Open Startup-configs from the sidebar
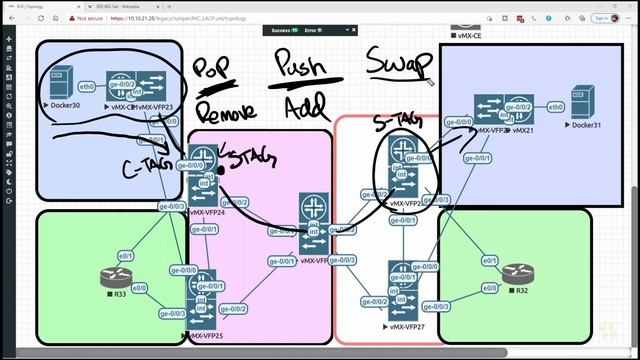640x360 pixels. 9,68
